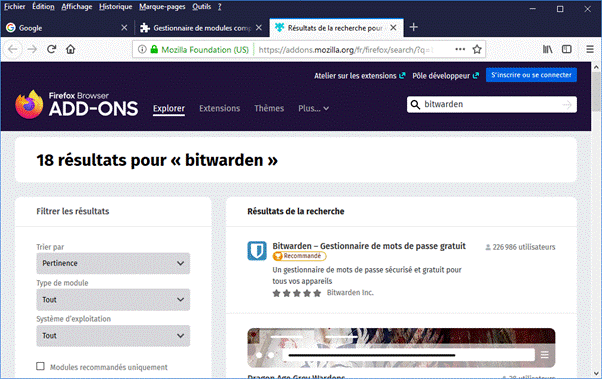
Task: Open the Fichier menu
Action: pyautogui.click(x=15, y=7)
